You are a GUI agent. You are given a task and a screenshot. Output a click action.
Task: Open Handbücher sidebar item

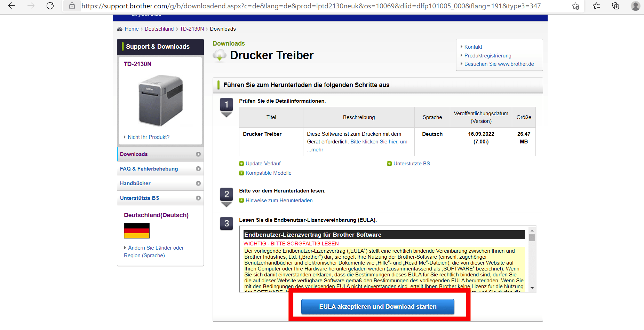[160, 183]
